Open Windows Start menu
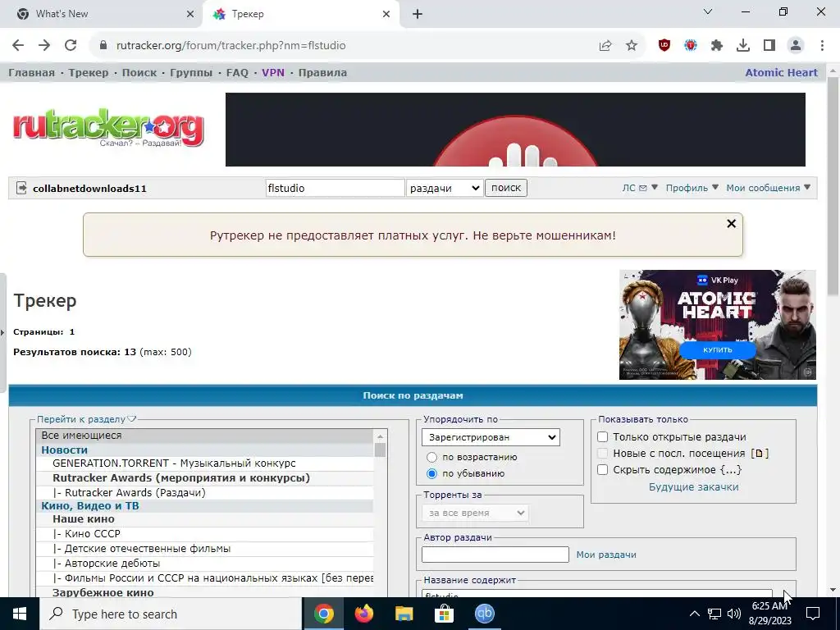 coord(20,614)
